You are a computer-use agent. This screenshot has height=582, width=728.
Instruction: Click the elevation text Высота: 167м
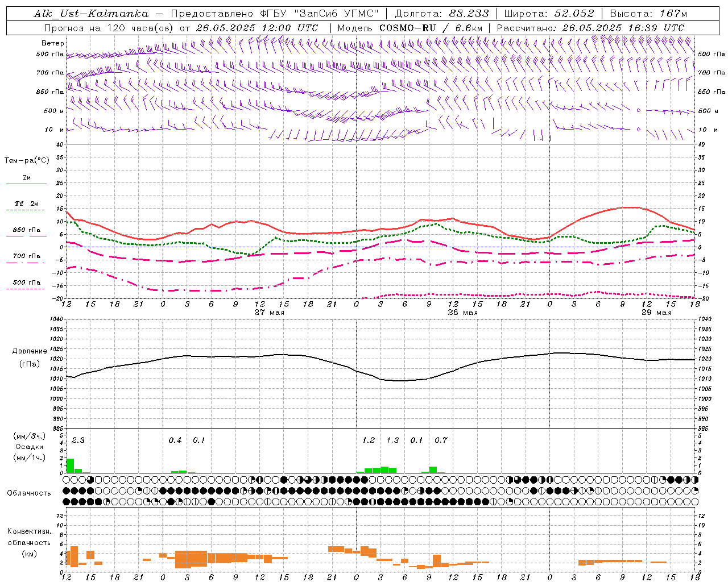[648, 14]
